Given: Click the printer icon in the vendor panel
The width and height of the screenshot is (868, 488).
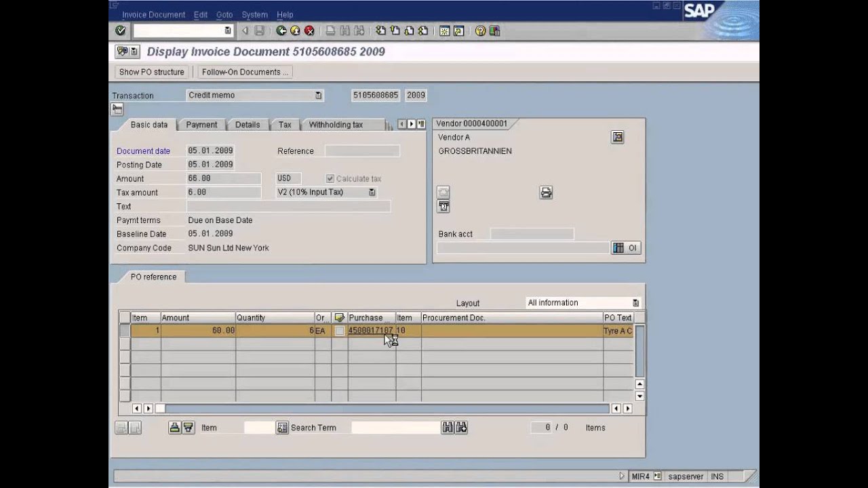Looking at the screenshot, I should pyautogui.click(x=546, y=192).
